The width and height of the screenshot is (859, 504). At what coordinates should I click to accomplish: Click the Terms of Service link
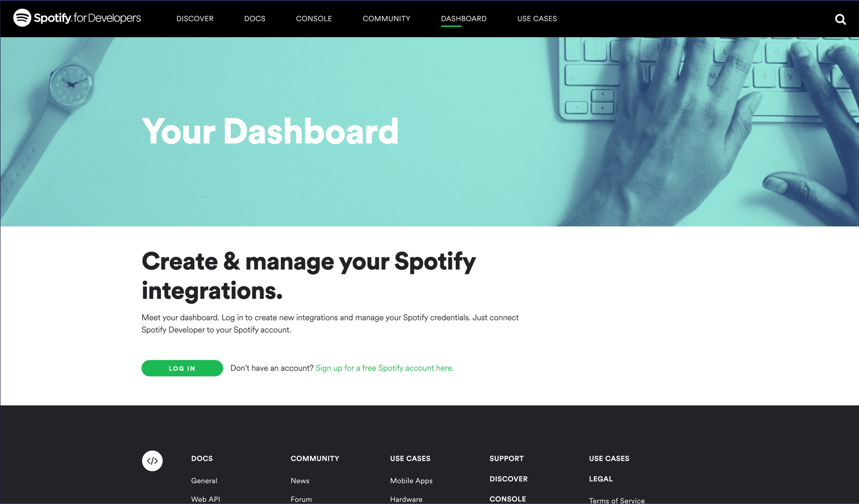[x=616, y=498]
